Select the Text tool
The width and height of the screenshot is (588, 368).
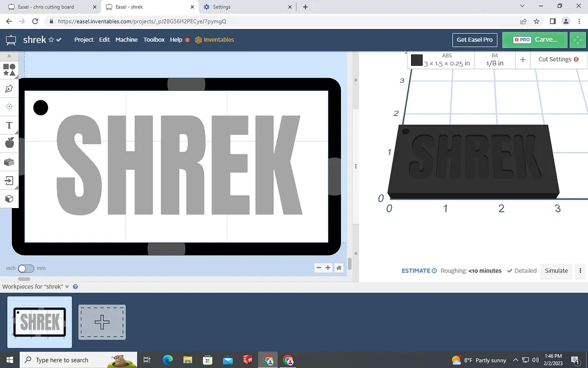coord(9,125)
